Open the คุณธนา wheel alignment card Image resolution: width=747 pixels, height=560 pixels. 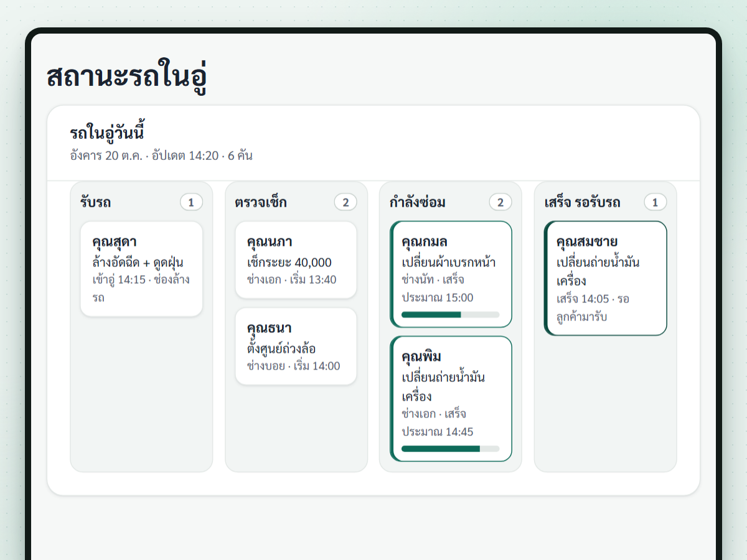coord(296,346)
